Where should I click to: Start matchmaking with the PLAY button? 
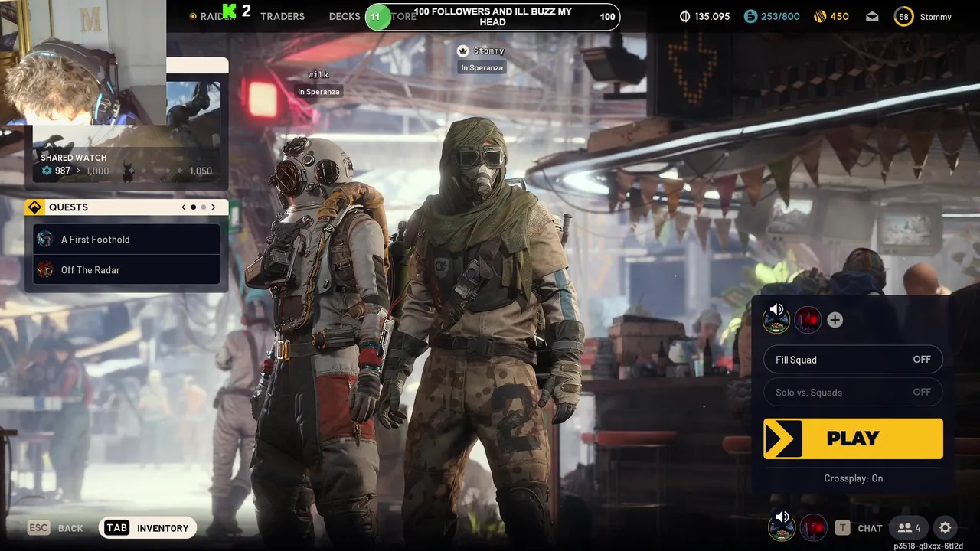pyautogui.click(x=853, y=439)
